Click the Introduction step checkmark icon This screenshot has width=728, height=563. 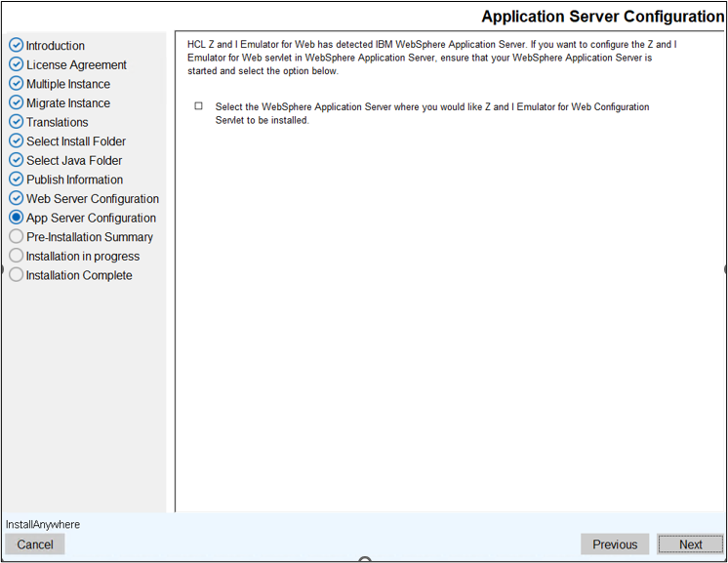pos(17,45)
